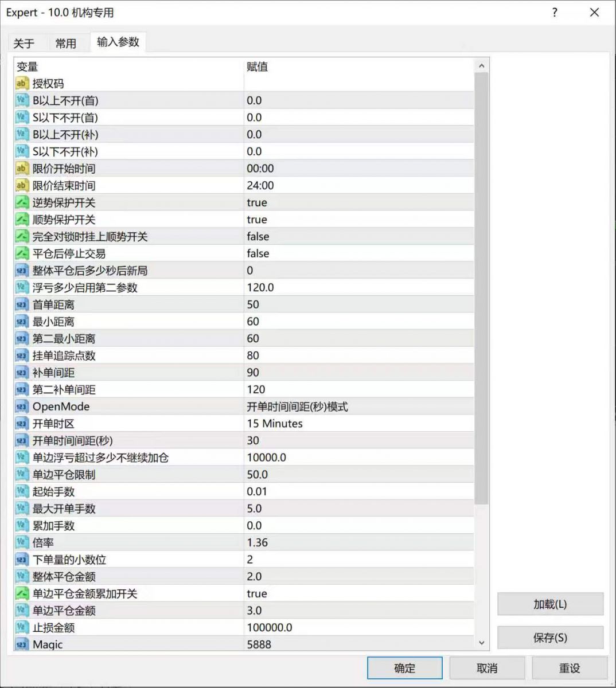The height and width of the screenshot is (688, 616).
Task: Switch to the 关于 tab
Action: click(24, 44)
